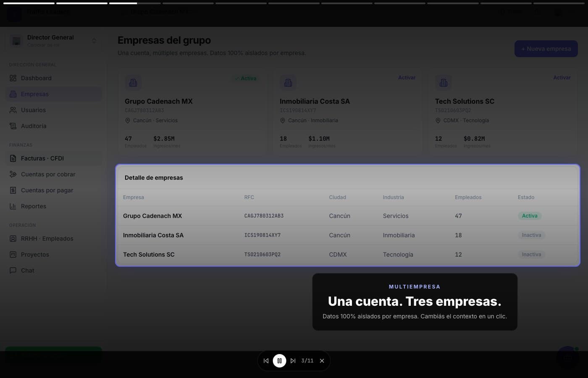Click the $2.85M income figure

coord(164,139)
